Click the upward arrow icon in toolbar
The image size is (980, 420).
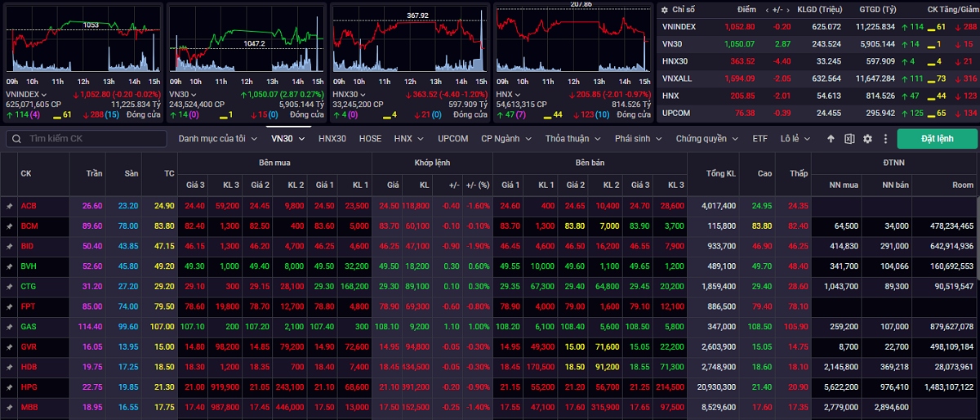831,139
